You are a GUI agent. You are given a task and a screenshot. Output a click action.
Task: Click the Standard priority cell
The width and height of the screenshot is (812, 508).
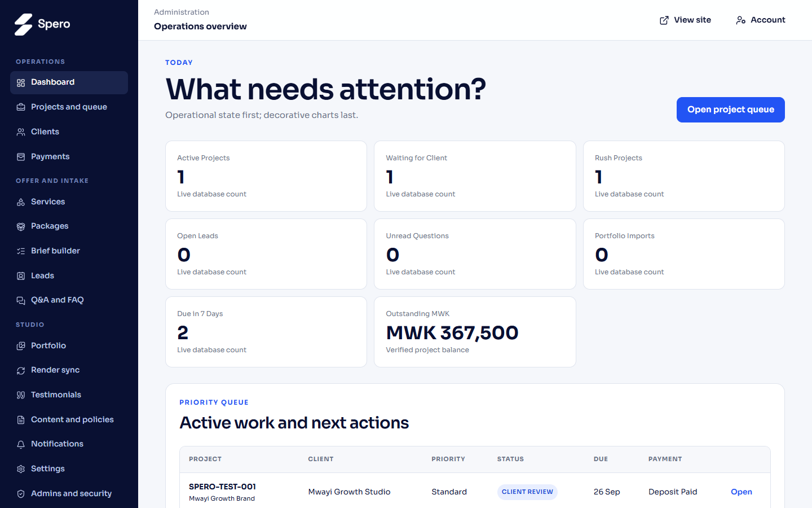tap(449, 492)
